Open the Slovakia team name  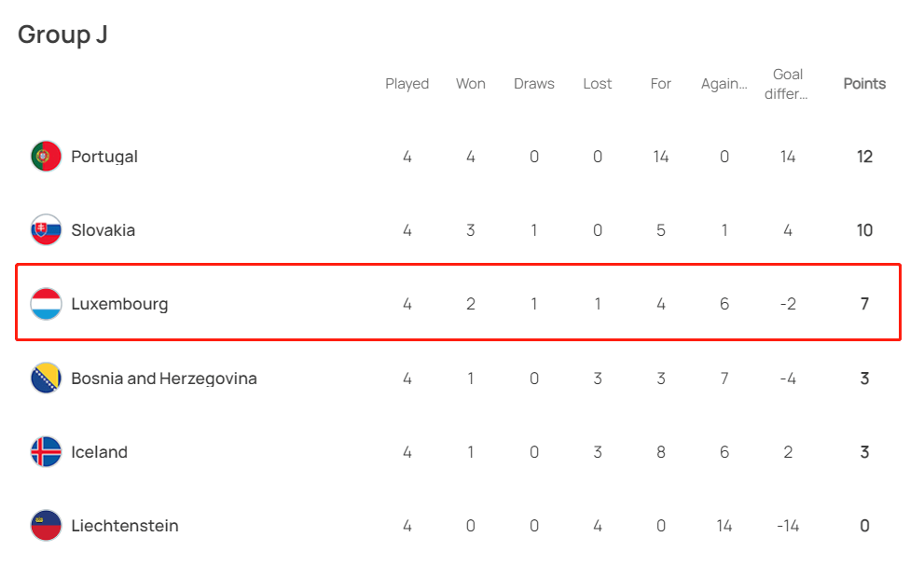click(103, 230)
